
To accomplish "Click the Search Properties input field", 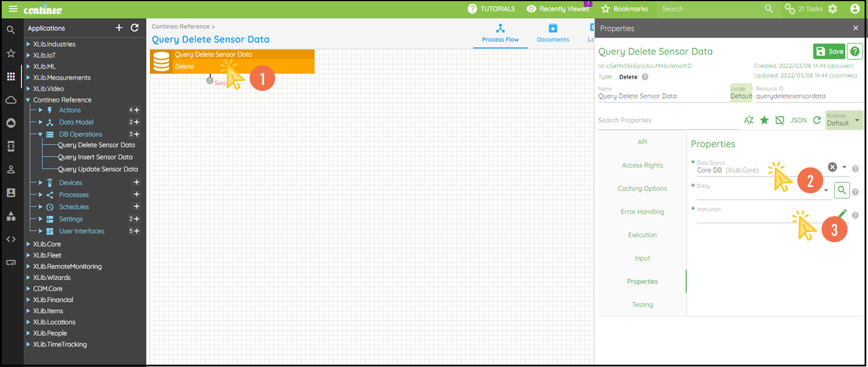I will [666, 121].
